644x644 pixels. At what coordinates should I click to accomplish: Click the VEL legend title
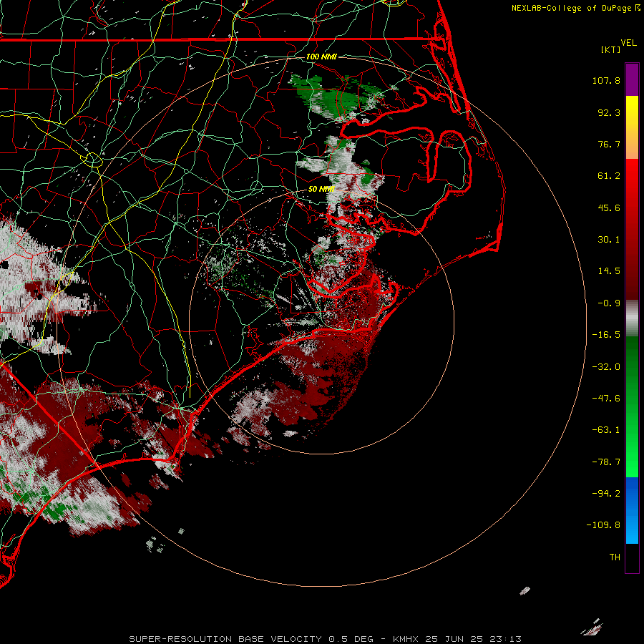[628, 43]
